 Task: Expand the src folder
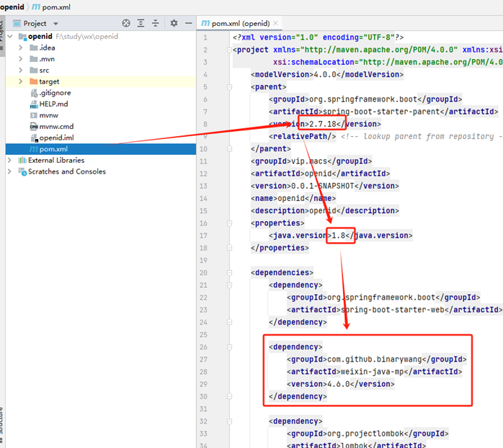pyautogui.click(x=21, y=70)
